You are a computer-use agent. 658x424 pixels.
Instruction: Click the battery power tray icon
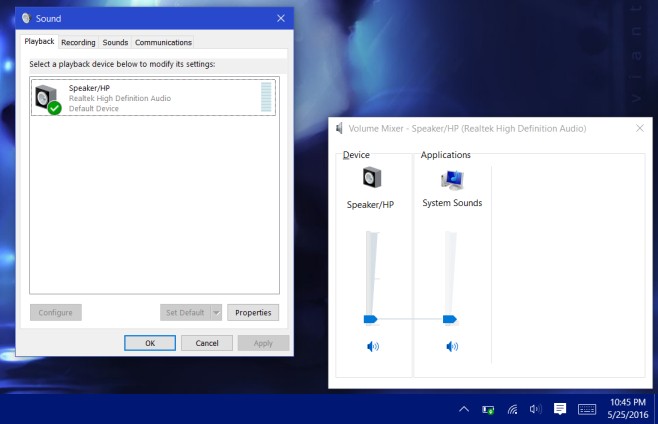[488, 409]
